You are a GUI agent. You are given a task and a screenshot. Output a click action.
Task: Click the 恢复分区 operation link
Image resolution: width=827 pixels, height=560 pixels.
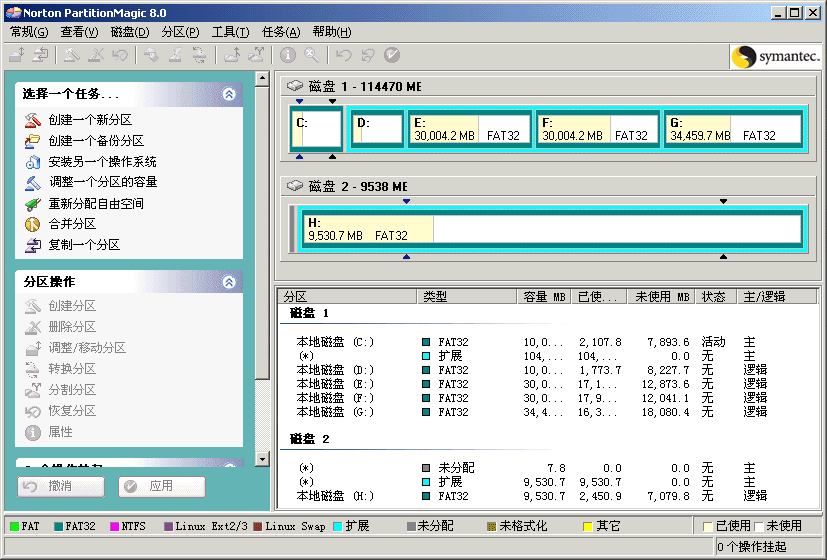[x=72, y=411]
